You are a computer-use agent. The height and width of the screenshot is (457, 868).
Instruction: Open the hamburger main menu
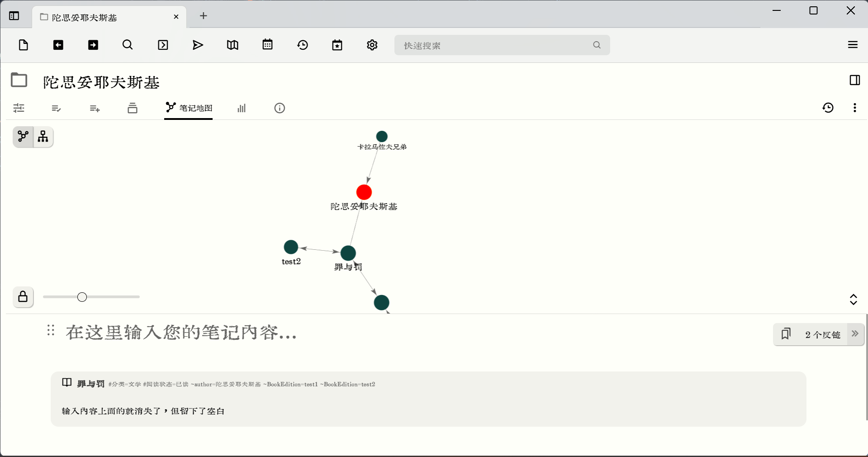point(853,45)
